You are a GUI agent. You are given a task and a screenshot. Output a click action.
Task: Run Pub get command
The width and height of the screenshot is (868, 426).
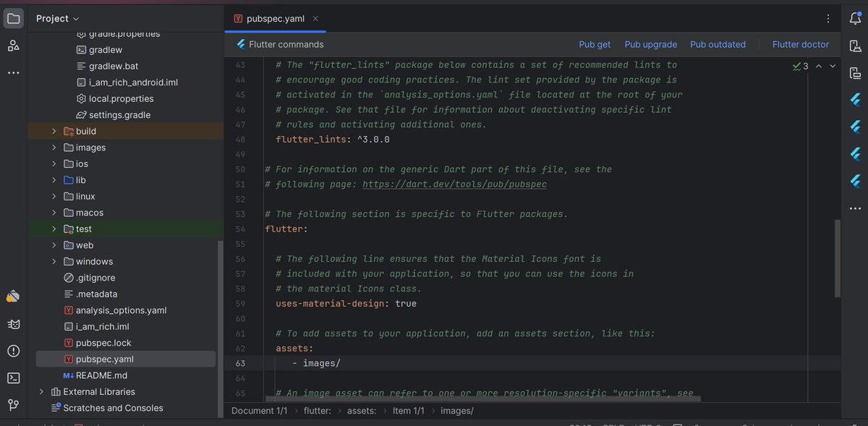pos(595,45)
